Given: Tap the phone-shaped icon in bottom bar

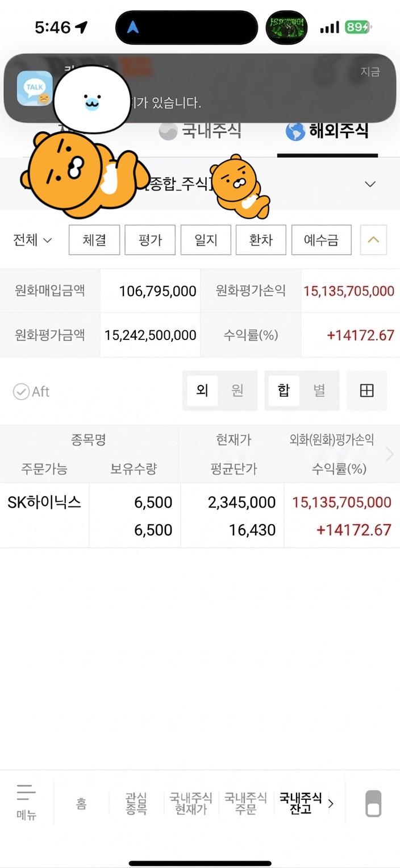Looking at the screenshot, I should tap(373, 803).
